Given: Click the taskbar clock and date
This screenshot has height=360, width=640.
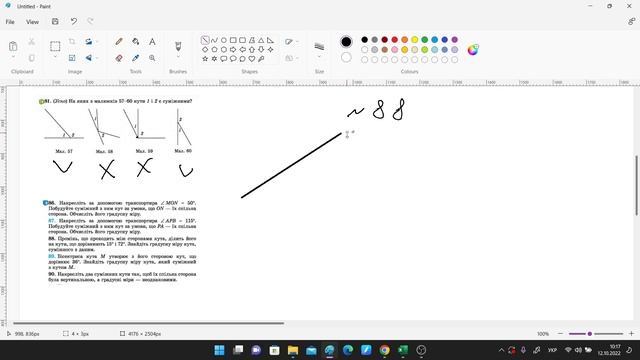Looking at the screenshot, I should pyautogui.click(x=609, y=350).
